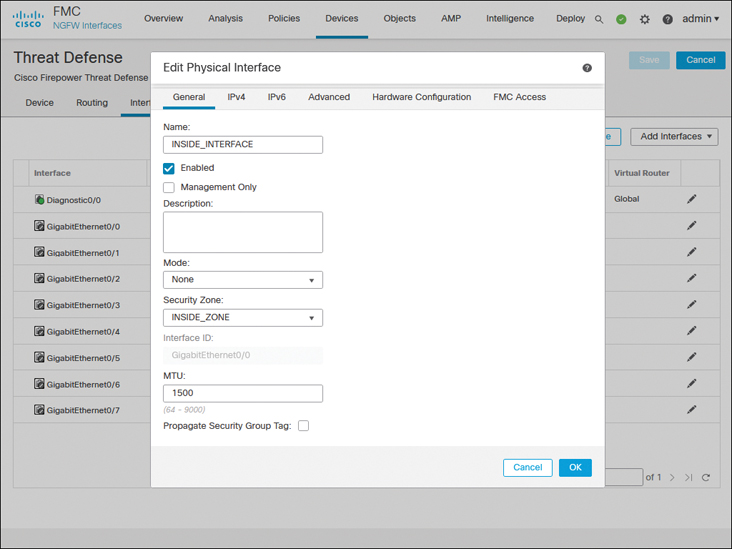Check Propagate Security Group Tag box
Image resolution: width=732 pixels, height=549 pixels.
pos(303,426)
